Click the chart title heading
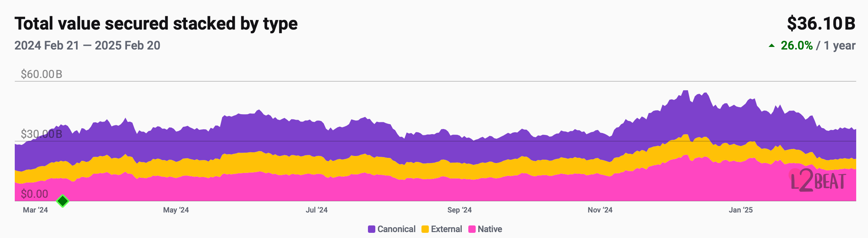 [x=156, y=24]
